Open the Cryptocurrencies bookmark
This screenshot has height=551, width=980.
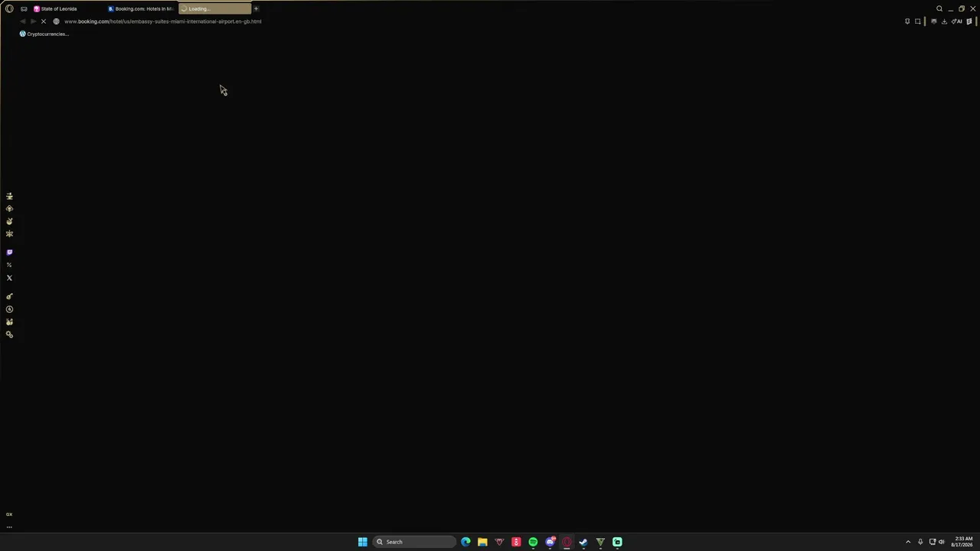44,34
